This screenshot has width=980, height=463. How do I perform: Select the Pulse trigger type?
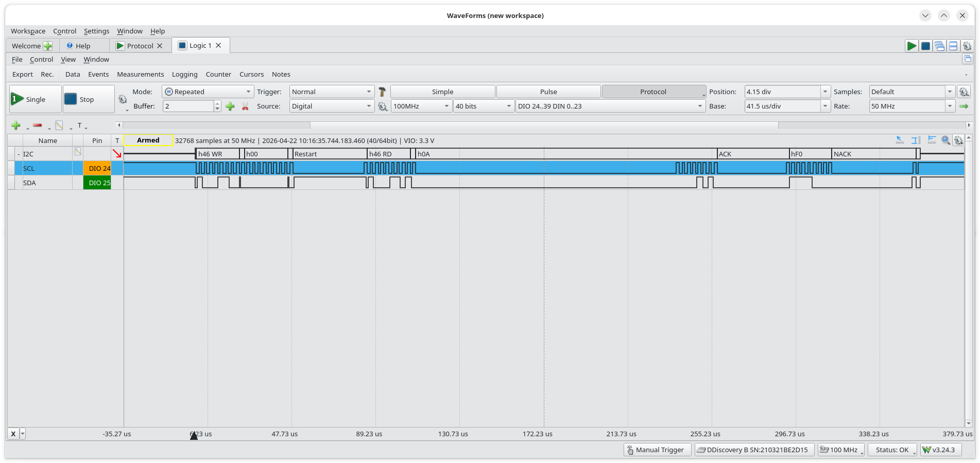548,92
